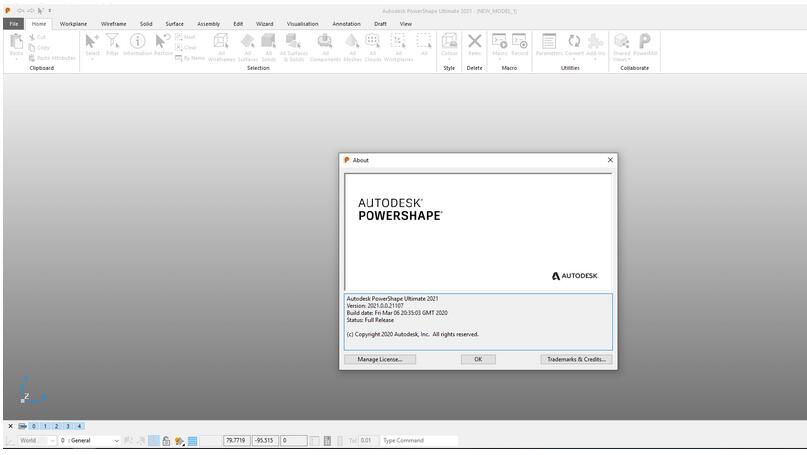Image resolution: width=807 pixels, height=455 pixels.
Task: Click the Shared Views icon
Action: [x=621, y=41]
